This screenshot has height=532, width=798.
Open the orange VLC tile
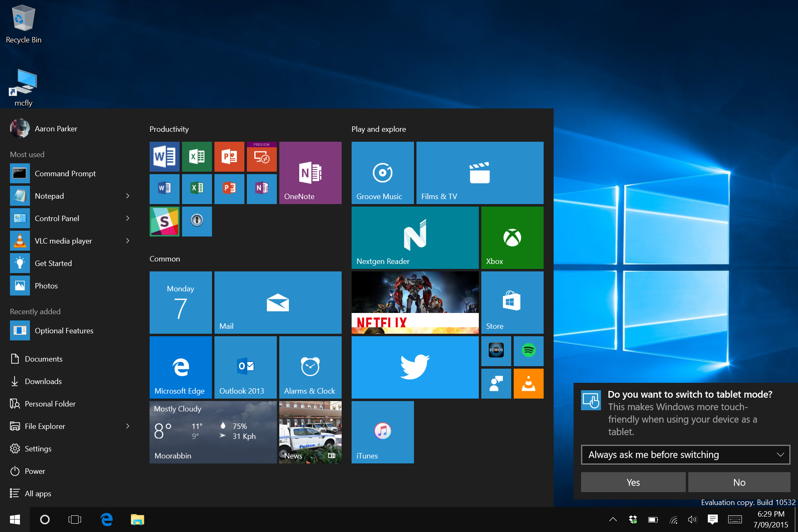529,384
